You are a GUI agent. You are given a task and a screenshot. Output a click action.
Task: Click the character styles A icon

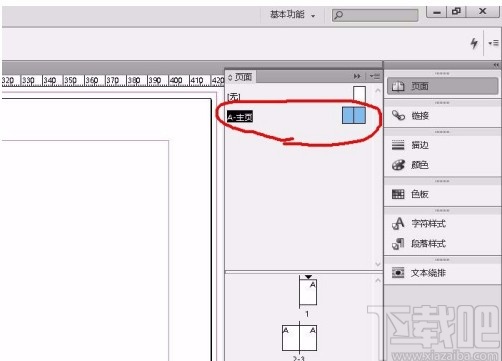[x=398, y=223]
